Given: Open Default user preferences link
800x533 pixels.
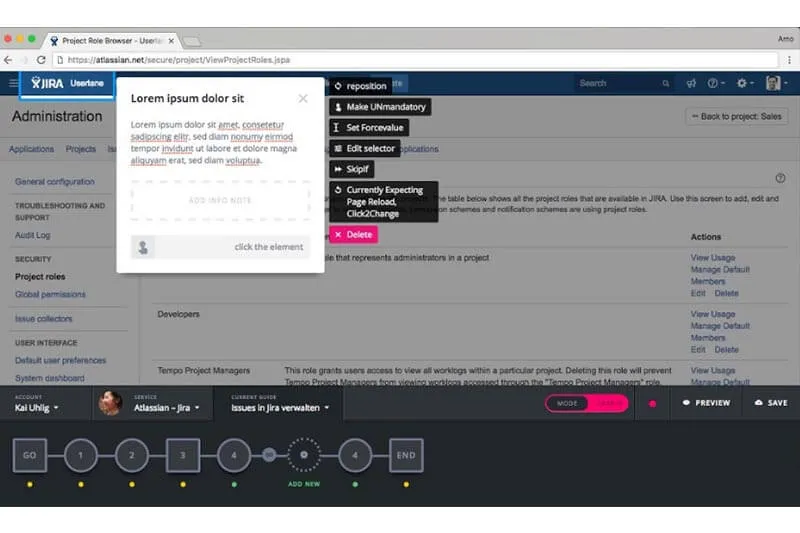Looking at the screenshot, I should (x=60, y=360).
